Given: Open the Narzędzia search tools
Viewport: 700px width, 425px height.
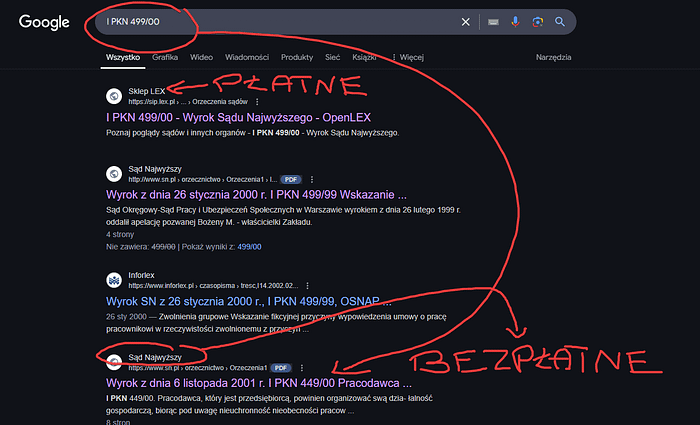Looking at the screenshot, I should pos(554,57).
